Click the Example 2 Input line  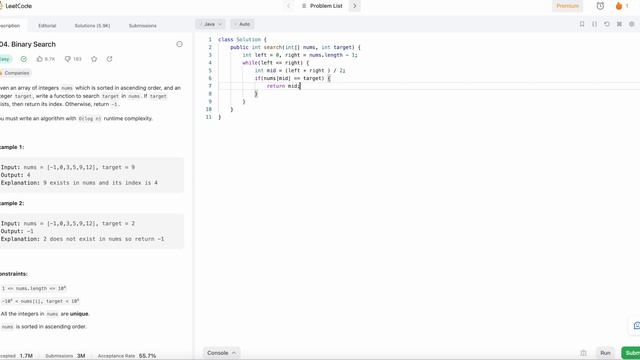point(68,224)
